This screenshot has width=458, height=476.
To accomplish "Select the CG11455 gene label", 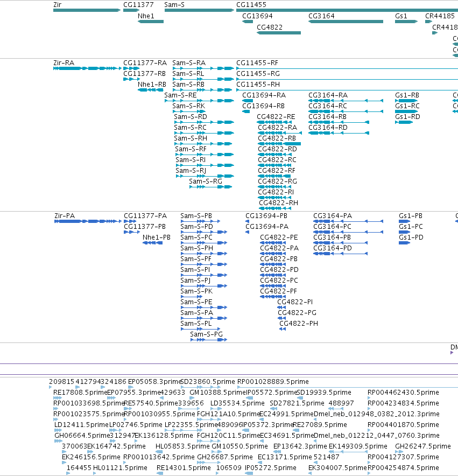I will tap(251, 4).
